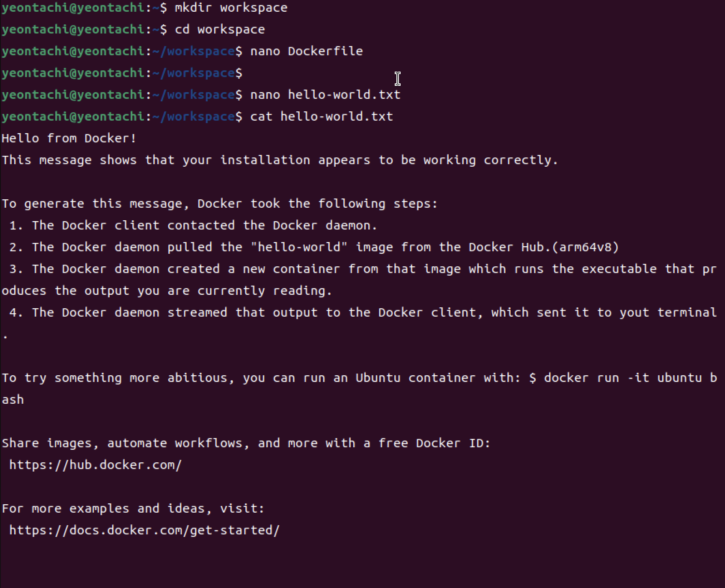The image size is (725, 588).
Task: Click the step 3 new container line
Action: (x=359, y=280)
